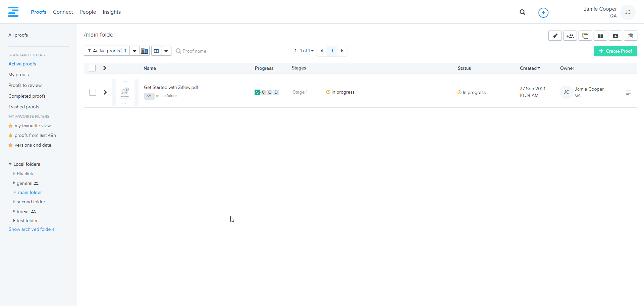644x306 pixels.
Task: Expand the Bluelink folder in tree
Action: tap(14, 174)
